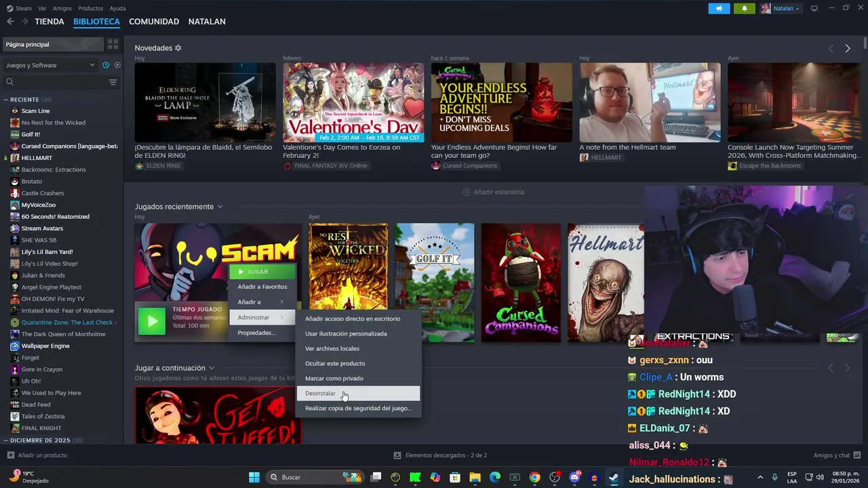868x488 pixels.
Task: Open Discord from the taskbar
Action: pyautogui.click(x=575, y=477)
